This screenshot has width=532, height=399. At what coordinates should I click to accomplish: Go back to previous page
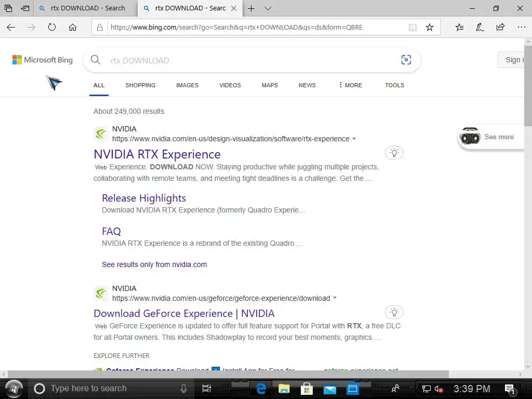coord(11,27)
